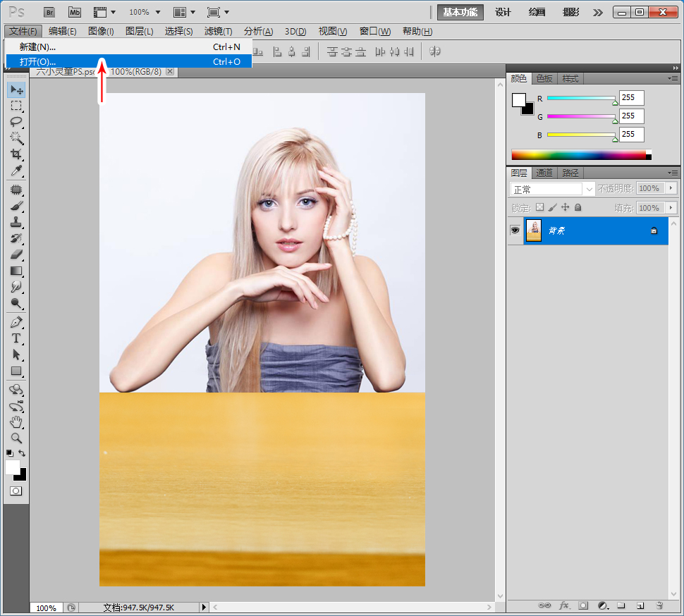Select the Dodge tool
Image resolution: width=684 pixels, height=616 pixels.
coord(17,303)
